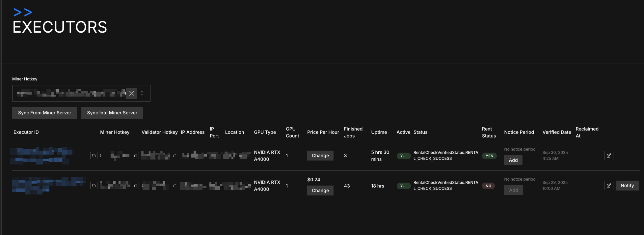Change the $0.24 price per hour
The height and width of the screenshot is (235, 644).
(320, 191)
